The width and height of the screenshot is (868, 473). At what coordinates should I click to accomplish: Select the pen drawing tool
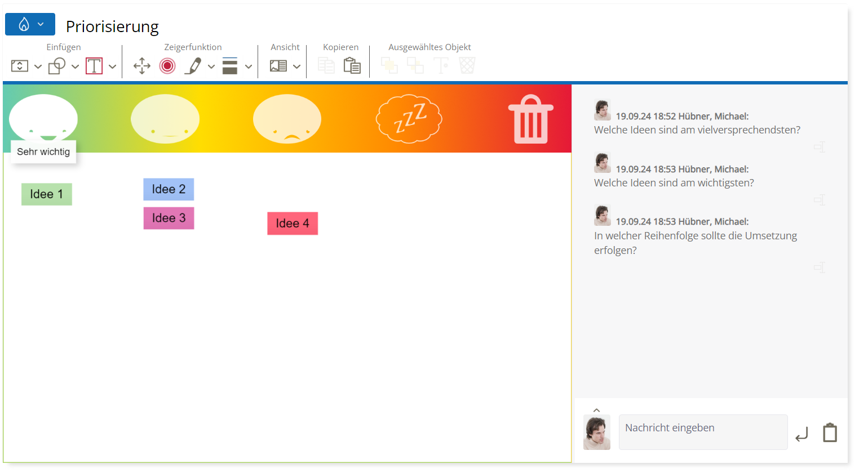(193, 66)
